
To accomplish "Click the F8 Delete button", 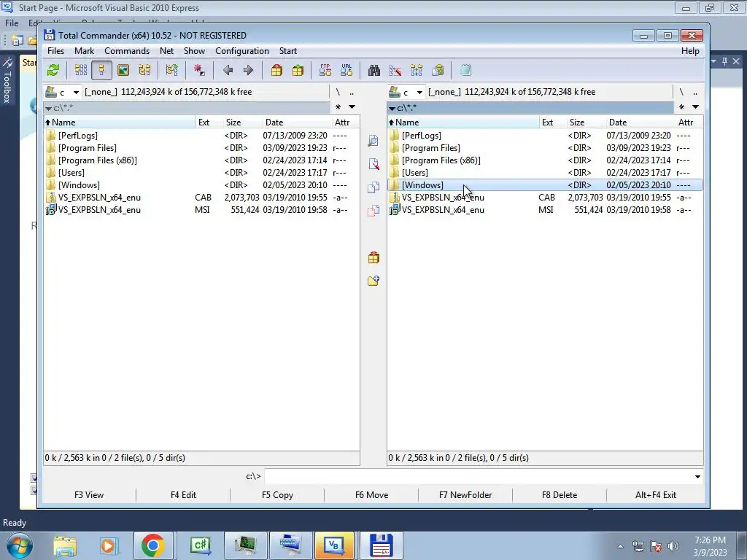I will point(560,495).
